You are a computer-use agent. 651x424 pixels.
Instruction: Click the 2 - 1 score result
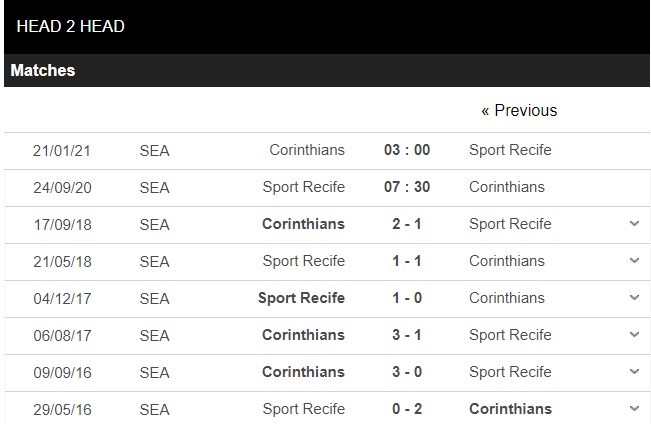coord(407,224)
